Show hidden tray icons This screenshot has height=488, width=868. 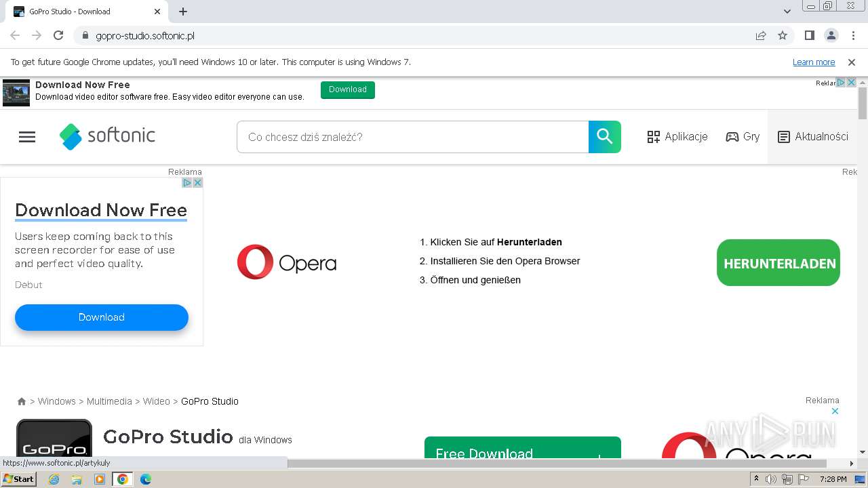756,479
